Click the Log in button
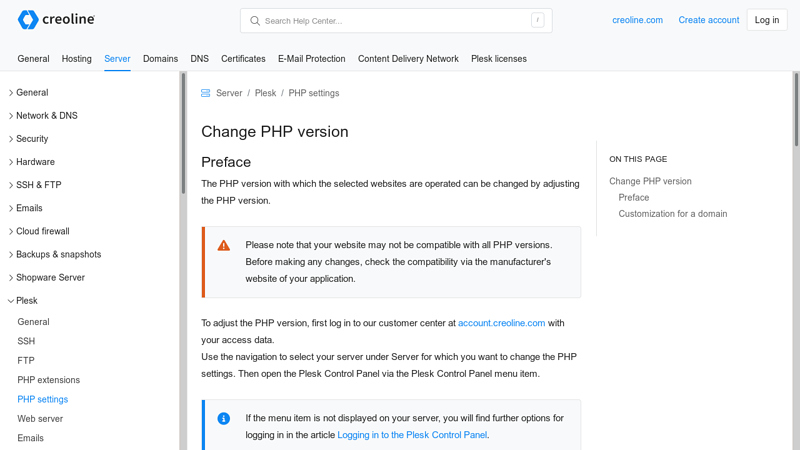 tap(767, 20)
